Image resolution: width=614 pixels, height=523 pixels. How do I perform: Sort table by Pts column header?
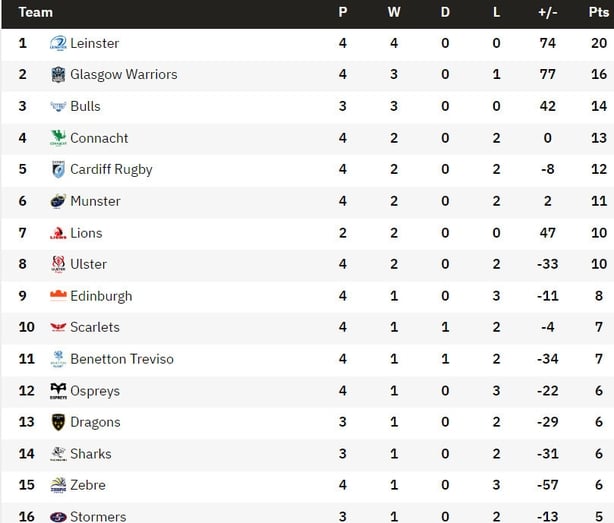pos(599,12)
